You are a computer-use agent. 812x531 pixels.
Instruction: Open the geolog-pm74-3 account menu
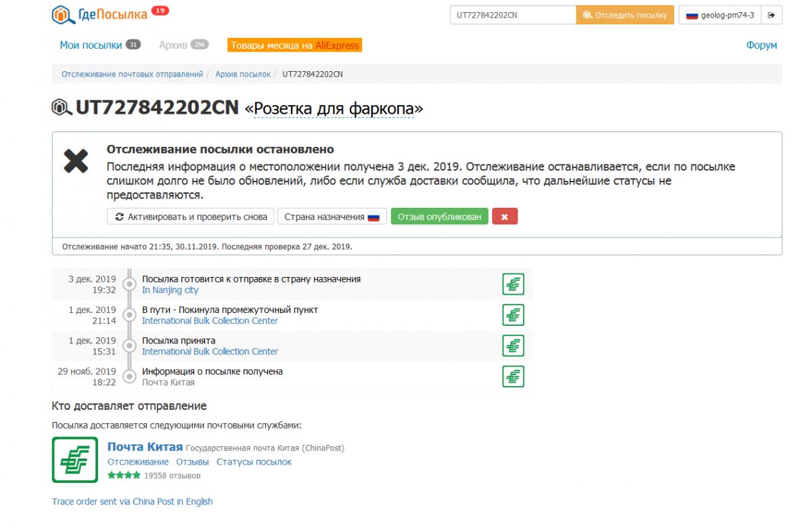click(x=720, y=15)
